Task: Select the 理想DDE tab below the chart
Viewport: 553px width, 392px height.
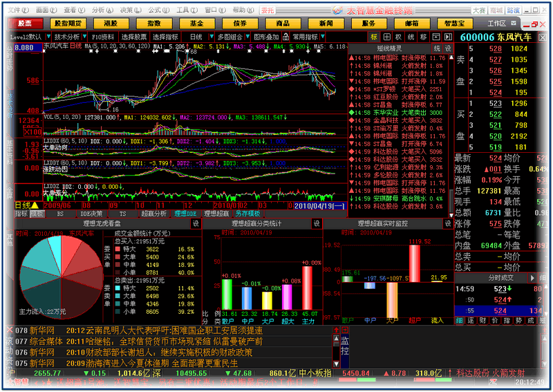Action: (185, 214)
